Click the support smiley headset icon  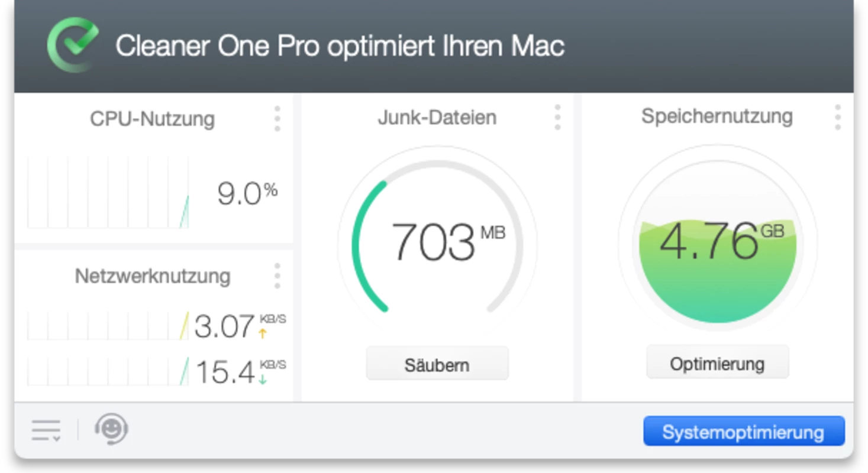click(x=111, y=429)
